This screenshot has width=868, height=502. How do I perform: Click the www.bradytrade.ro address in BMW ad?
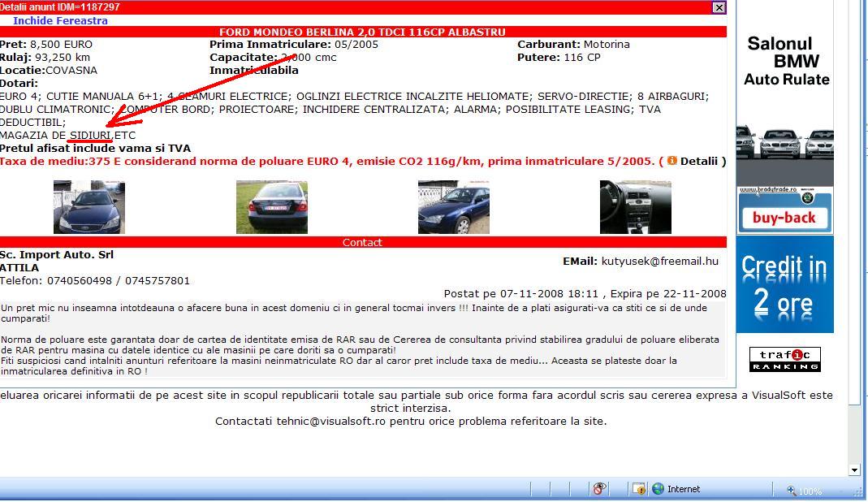768,189
